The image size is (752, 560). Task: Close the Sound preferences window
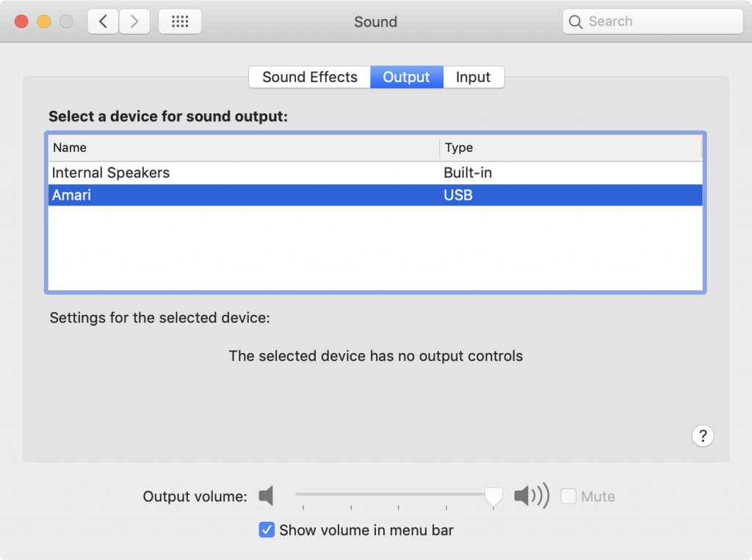click(x=21, y=21)
